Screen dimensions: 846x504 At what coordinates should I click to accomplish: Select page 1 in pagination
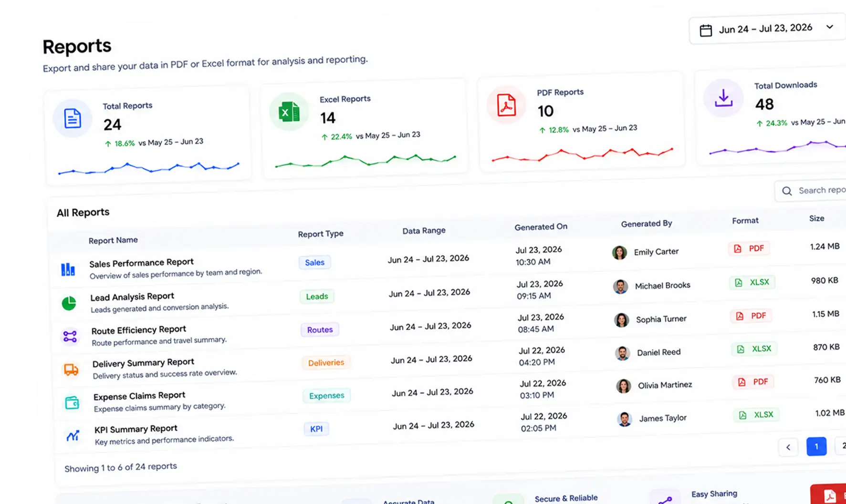point(816,447)
